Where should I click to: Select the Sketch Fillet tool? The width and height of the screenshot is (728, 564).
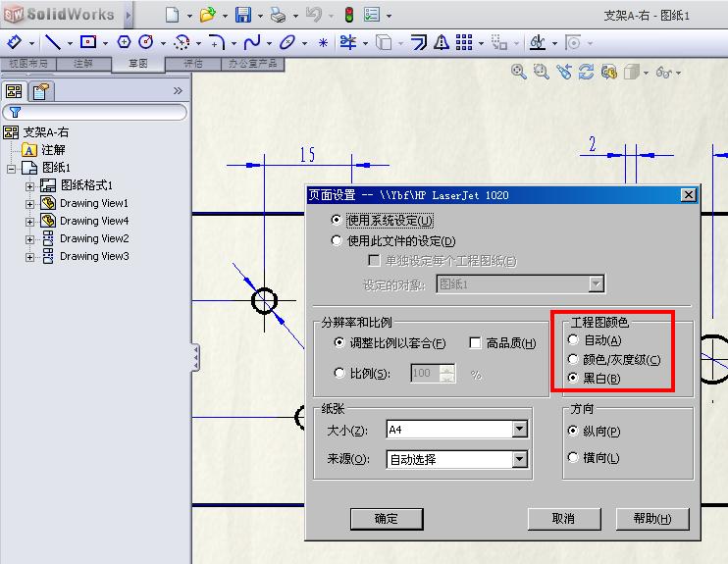pyautogui.click(x=217, y=43)
